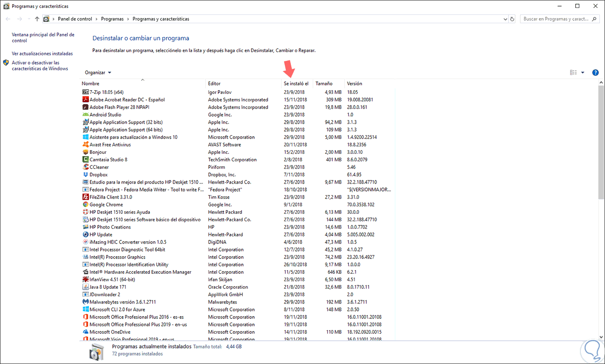Screen dimensions: 605x364
Task: Select Intel(R) Processor Identification Utility
Action: [237, 265]
